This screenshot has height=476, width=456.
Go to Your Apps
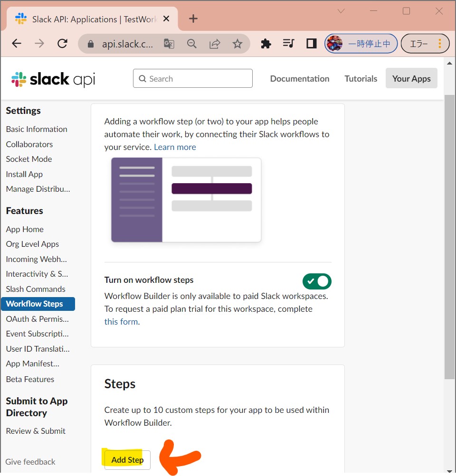point(411,78)
